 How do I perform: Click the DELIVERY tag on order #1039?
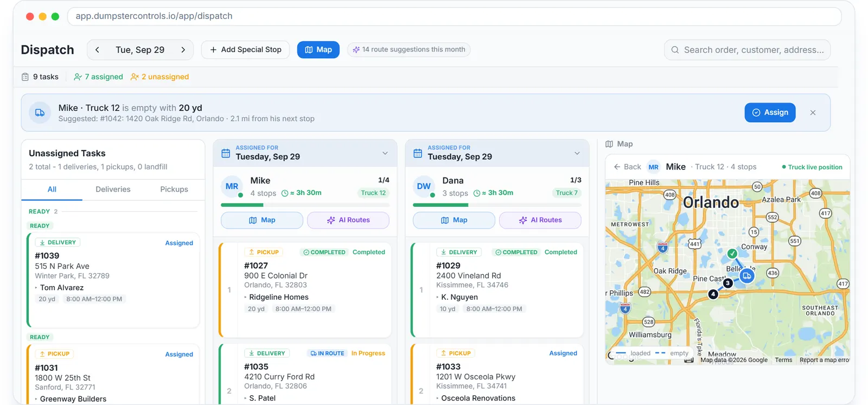pyautogui.click(x=58, y=243)
